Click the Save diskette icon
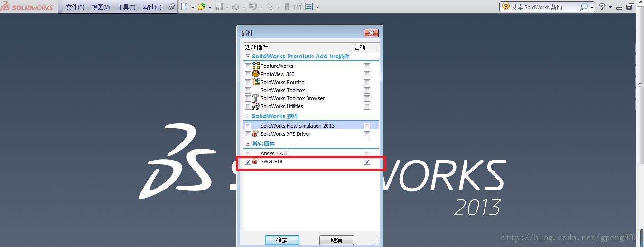Image resolution: width=644 pixels, height=247 pixels. [219, 7]
